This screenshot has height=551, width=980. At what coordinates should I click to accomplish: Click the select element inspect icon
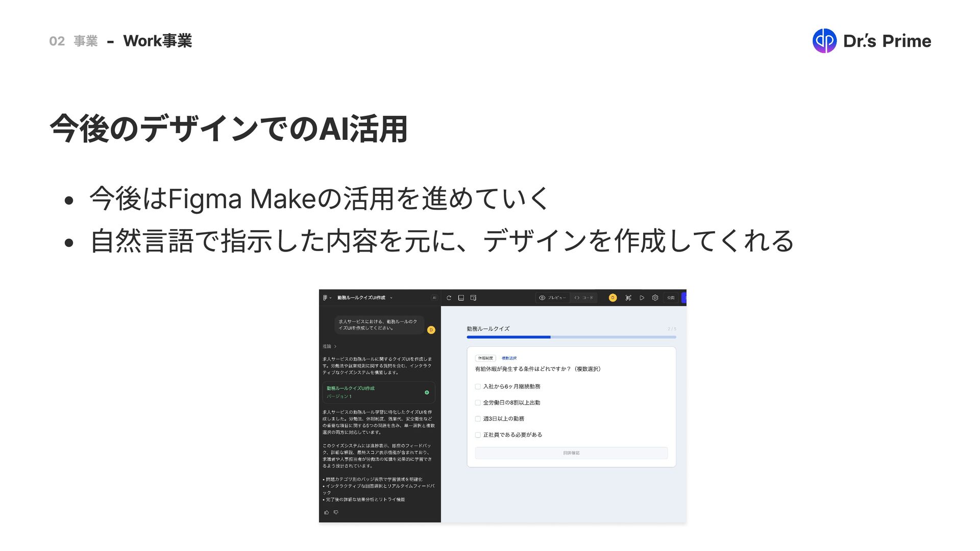[628, 298]
